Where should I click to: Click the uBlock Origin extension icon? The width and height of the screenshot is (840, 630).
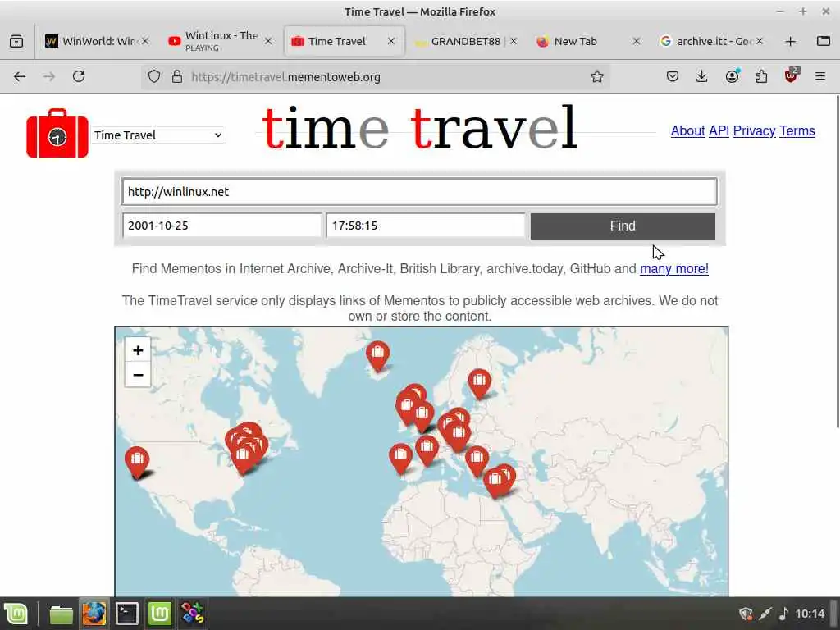pyautogui.click(x=791, y=75)
